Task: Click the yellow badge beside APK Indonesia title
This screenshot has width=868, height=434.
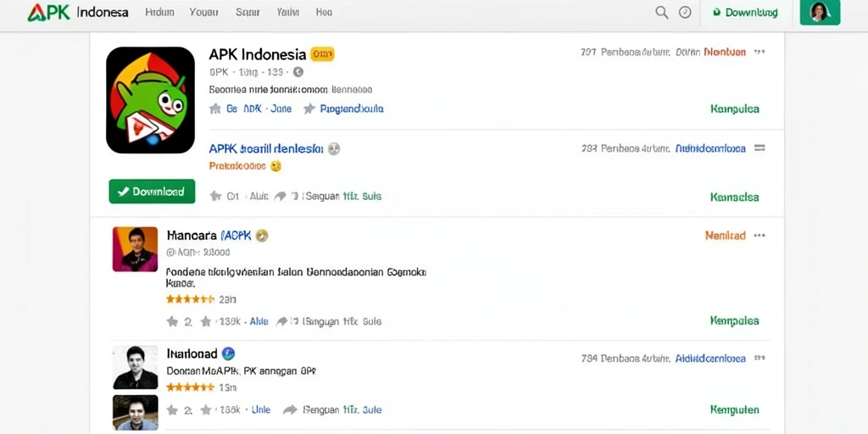Action: 322,54
